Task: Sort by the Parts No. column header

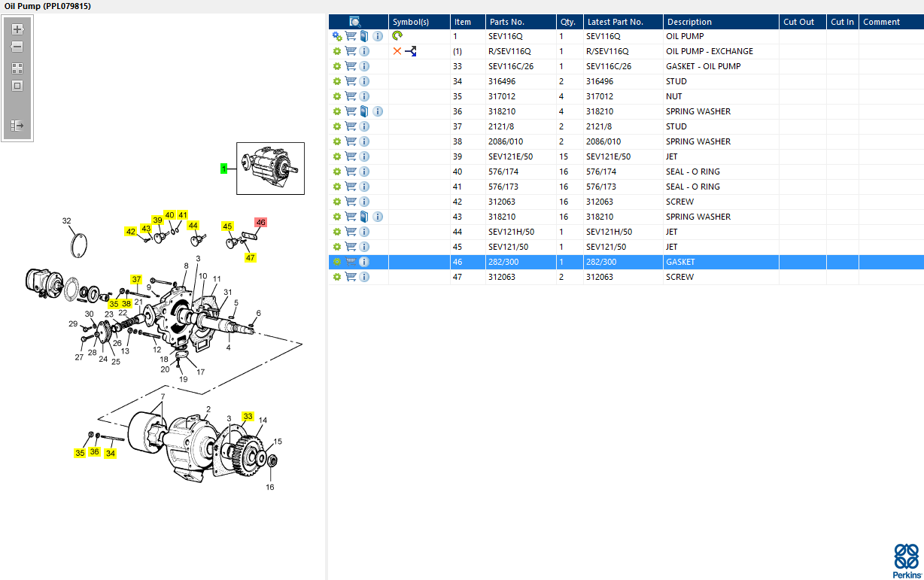Action: tap(506, 22)
